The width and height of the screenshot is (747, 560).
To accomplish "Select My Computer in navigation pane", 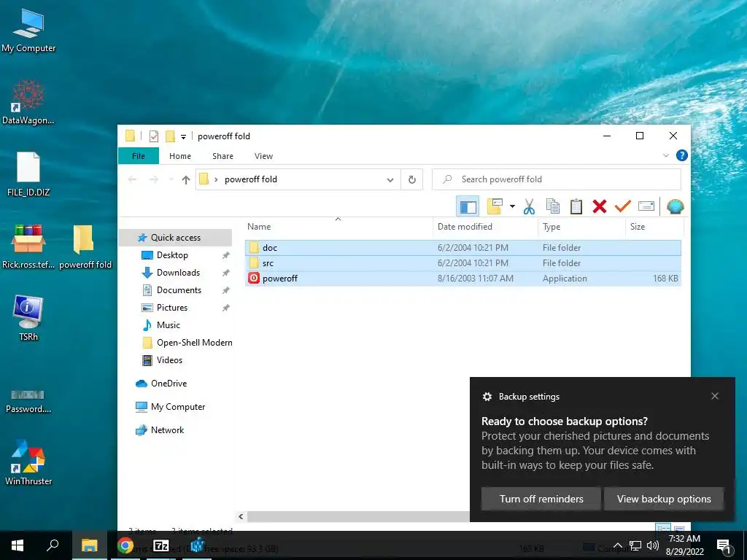I will tap(178, 407).
